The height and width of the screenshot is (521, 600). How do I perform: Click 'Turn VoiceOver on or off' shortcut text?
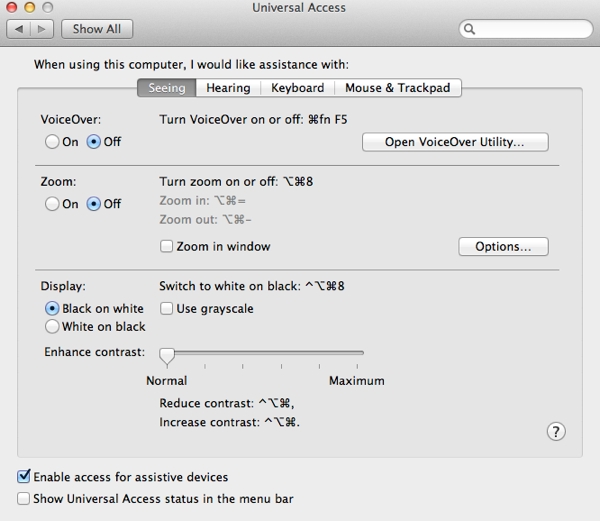point(253,120)
